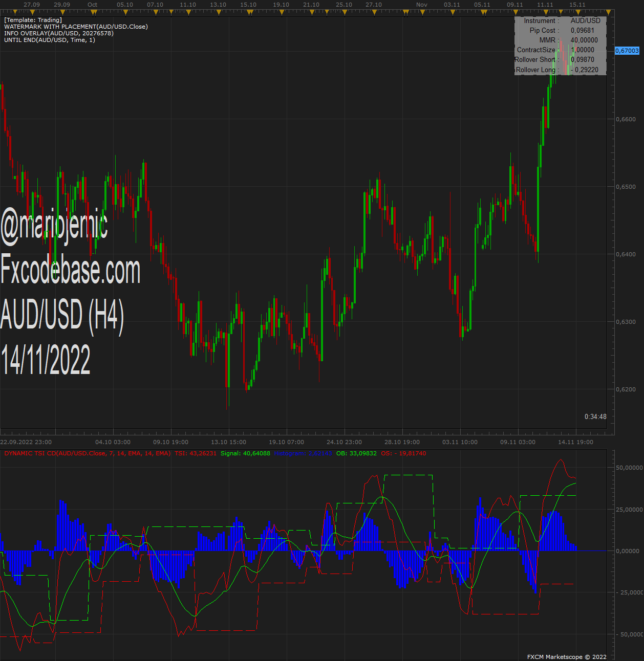
Task: Click the '14.11 19:00' bottom time label
Action: click(576, 442)
